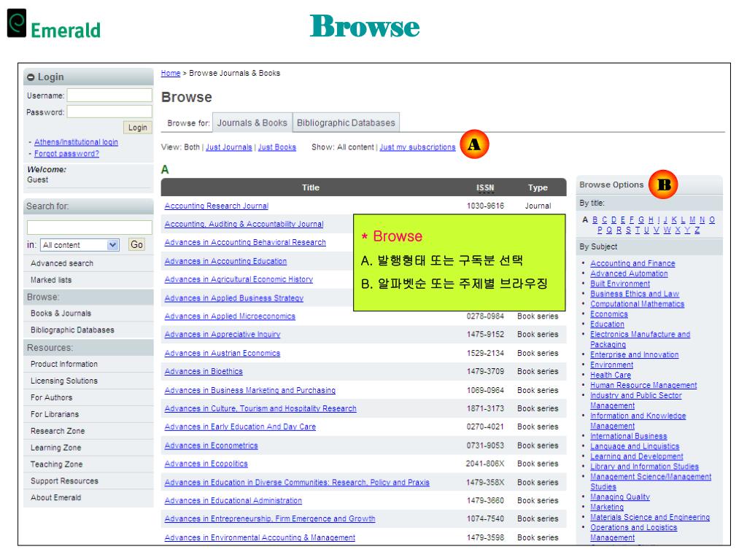Filter view to Just Journals
Viewport: 747px width, 560px height.
click(228, 147)
